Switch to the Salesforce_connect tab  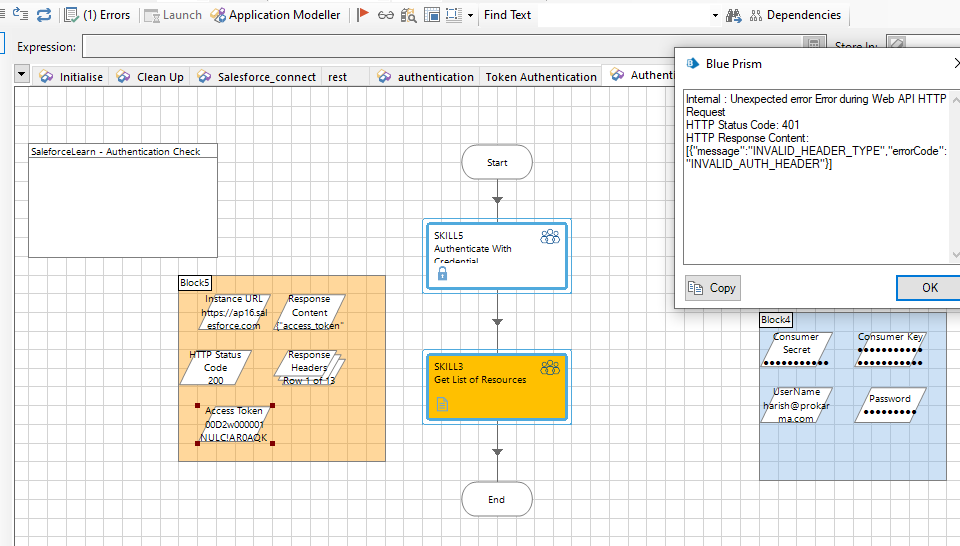coord(257,77)
